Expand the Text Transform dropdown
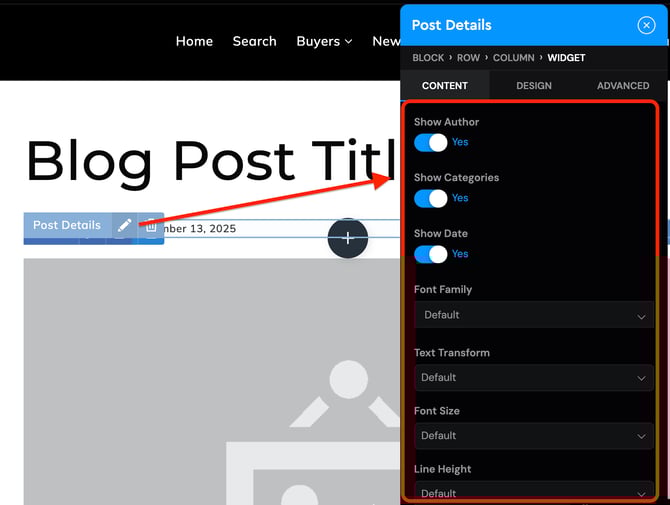670x505 pixels. point(534,378)
